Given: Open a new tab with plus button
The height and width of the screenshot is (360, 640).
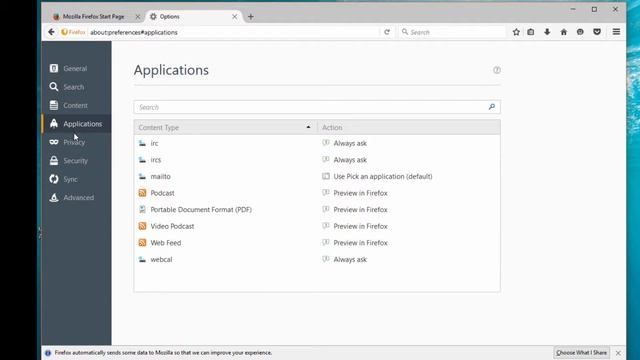Looking at the screenshot, I should pyautogui.click(x=251, y=17).
